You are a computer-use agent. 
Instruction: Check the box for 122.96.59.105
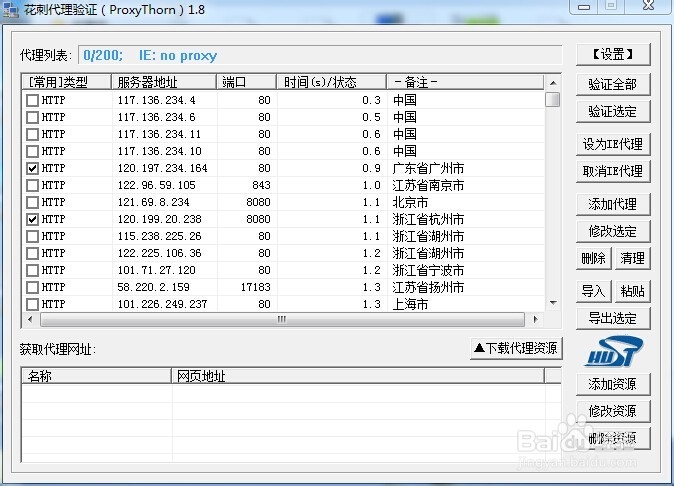point(32,185)
